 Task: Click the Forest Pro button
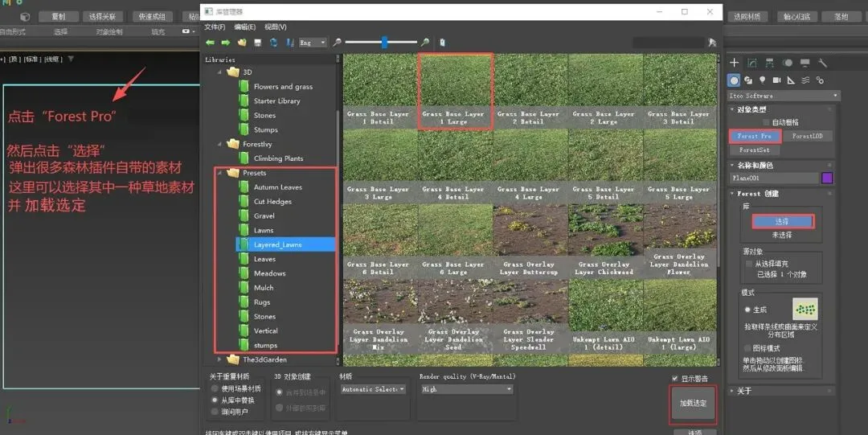click(x=755, y=136)
